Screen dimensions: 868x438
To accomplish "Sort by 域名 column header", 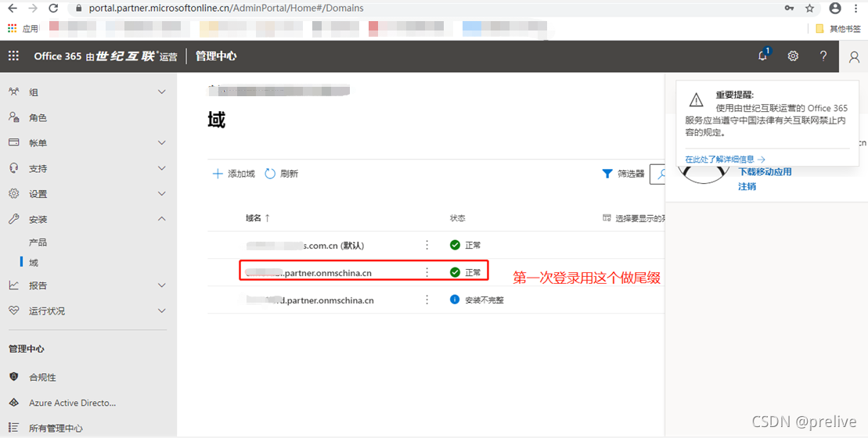I will 258,218.
